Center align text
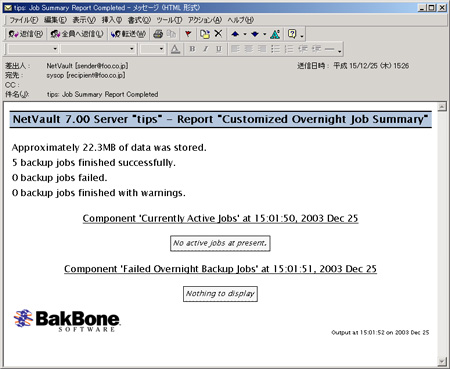 (249, 49)
